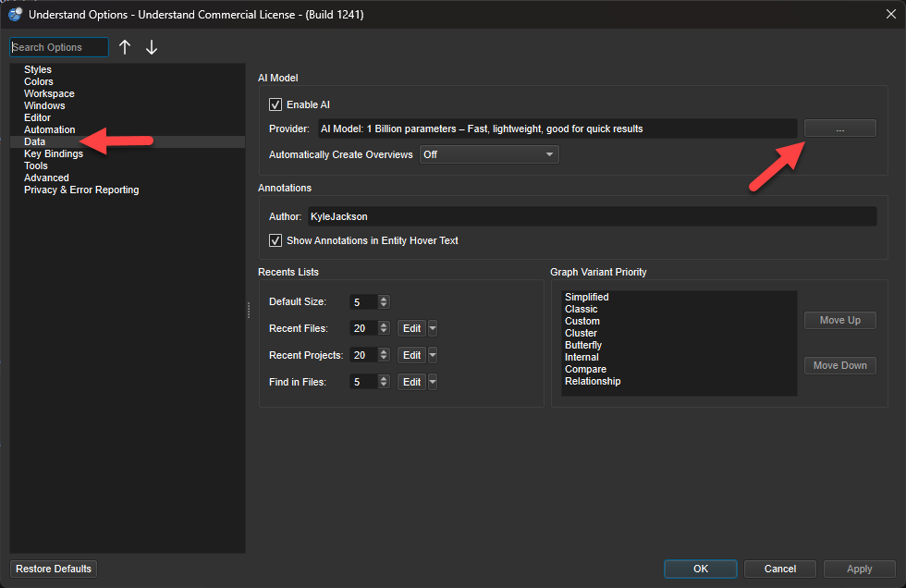The width and height of the screenshot is (906, 588).
Task: Click the Move Down button
Action: pos(840,365)
